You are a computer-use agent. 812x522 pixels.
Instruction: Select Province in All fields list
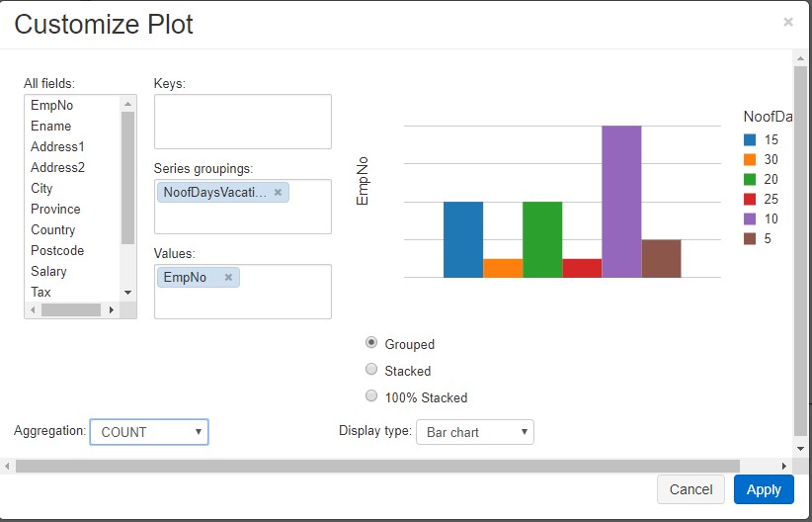point(55,209)
